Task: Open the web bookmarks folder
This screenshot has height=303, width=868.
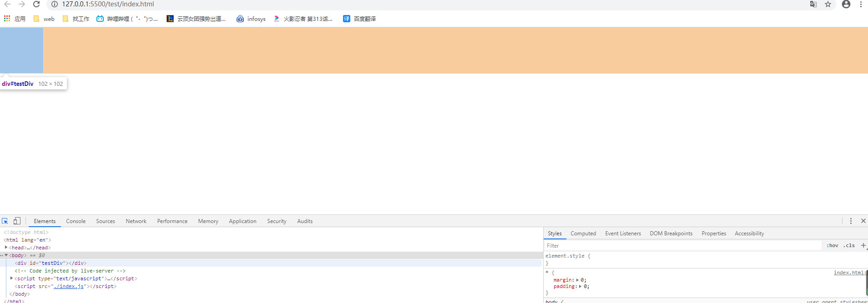Action: (44, 19)
